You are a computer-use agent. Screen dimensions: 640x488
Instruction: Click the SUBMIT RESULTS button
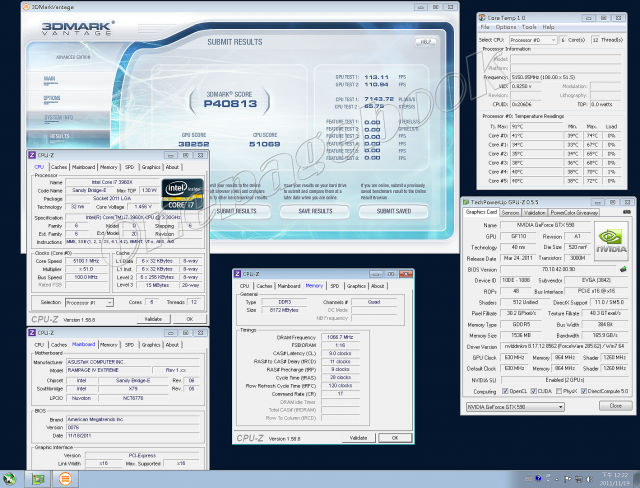[237, 211]
